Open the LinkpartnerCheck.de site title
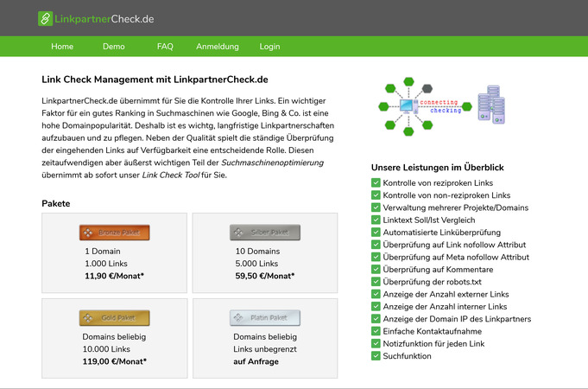 click(x=104, y=19)
